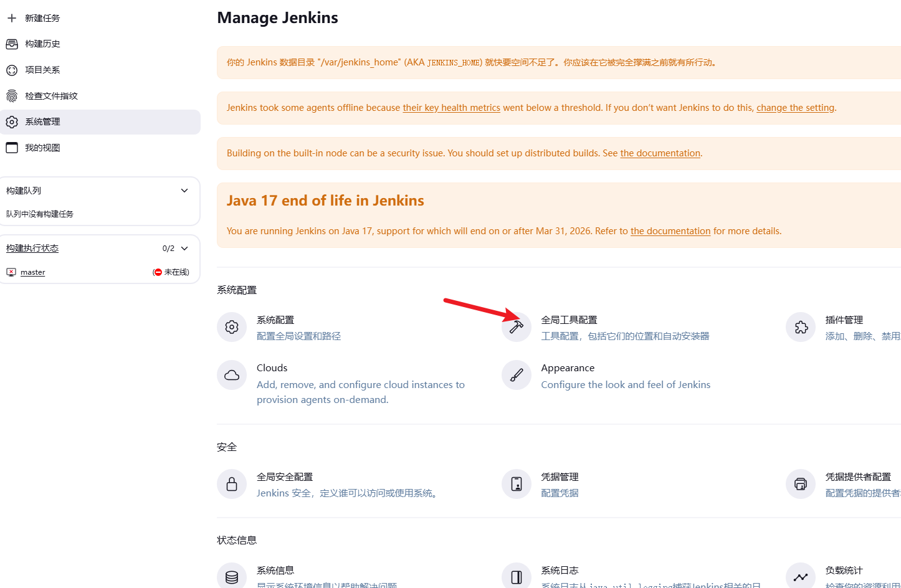Click the 'Java 17 end of life in Jenkins' heading
Screen dimensions: 901x588
tap(325, 201)
